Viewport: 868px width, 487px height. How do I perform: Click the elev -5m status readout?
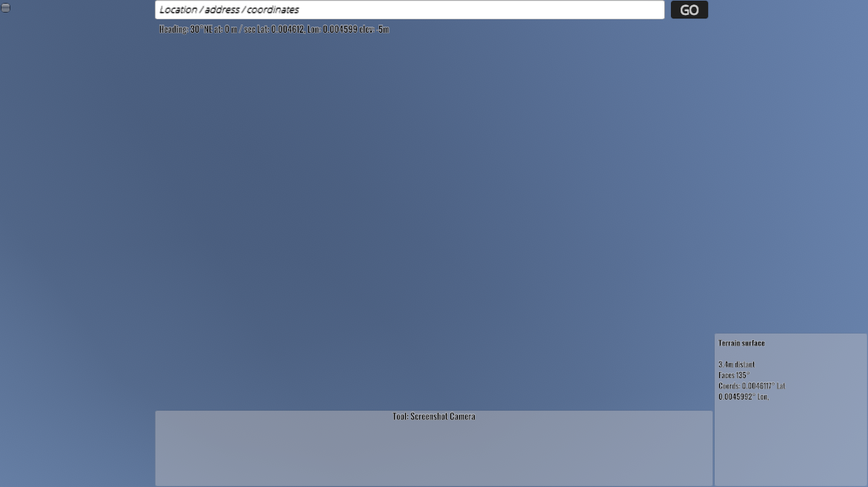[x=375, y=30]
